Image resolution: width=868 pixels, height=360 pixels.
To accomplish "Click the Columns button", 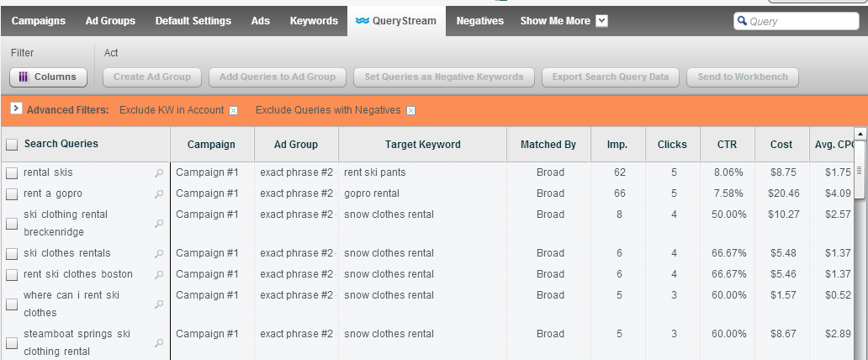I will coord(48,77).
